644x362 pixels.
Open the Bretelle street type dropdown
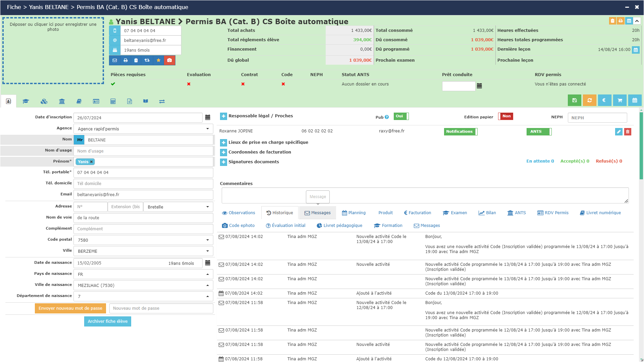click(178, 207)
